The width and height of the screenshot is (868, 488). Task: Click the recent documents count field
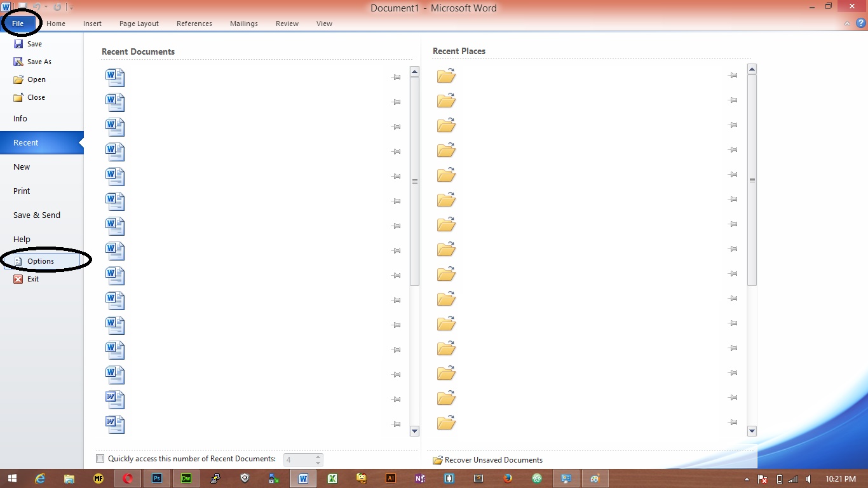tap(299, 459)
